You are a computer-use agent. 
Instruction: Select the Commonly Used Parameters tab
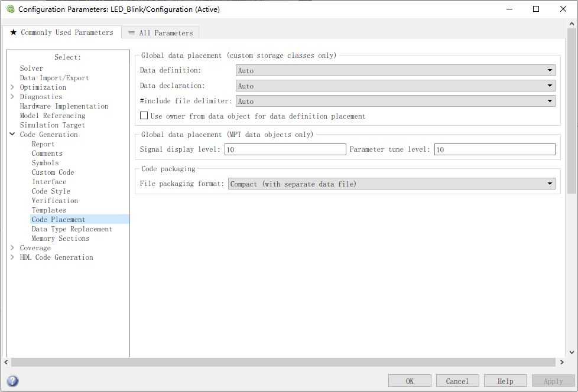tap(61, 32)
